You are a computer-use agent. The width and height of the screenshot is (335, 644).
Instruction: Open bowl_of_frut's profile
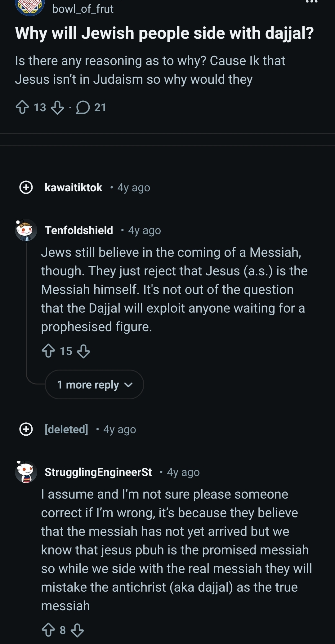(x=83, y=9)
